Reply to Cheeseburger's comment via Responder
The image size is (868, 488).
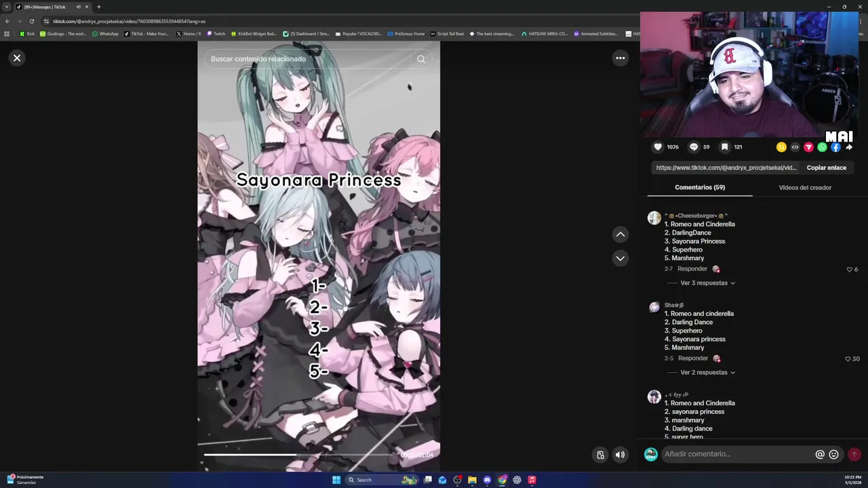692,269
